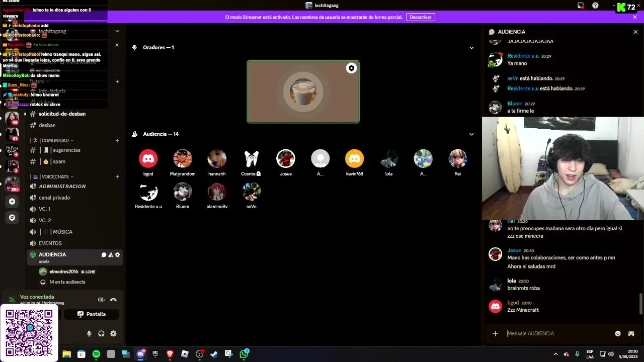This screenshot has height=362, width=644.
Task: Dismiss the streamer mode banner
Action: [635, 17]
